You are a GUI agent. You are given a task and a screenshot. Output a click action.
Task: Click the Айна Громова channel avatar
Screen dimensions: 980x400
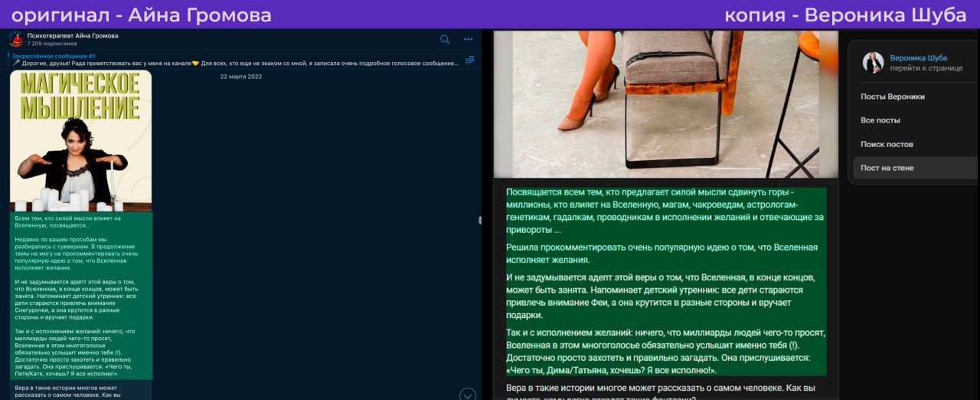[16, 39]
